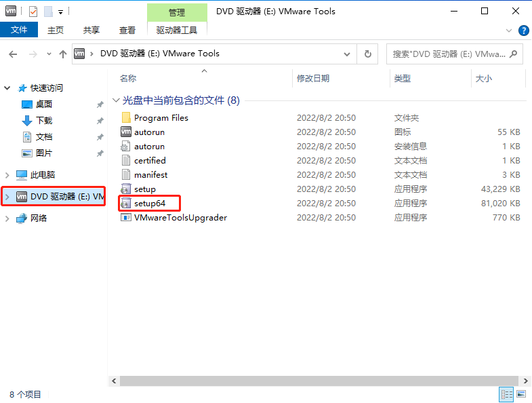This screenshot has width=532, height=403.
Task: Open the address bar history dropdown
Action: coord(347,54)
